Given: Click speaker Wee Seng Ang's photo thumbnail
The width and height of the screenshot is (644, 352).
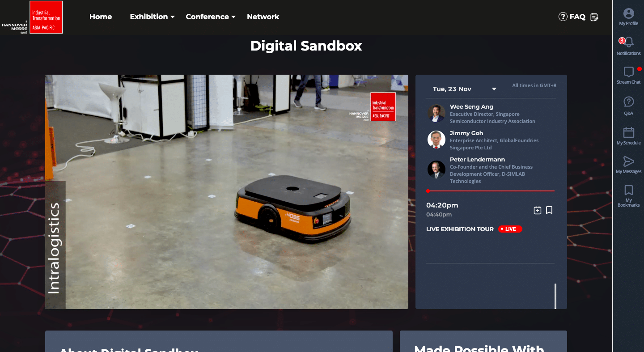Looking at the screenshot, I should pos(436,113).
